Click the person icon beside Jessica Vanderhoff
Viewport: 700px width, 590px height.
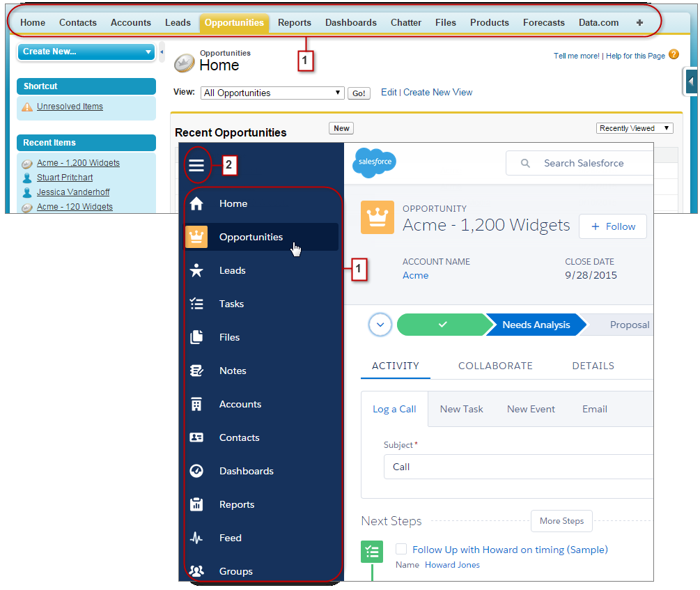coord(27,192)
